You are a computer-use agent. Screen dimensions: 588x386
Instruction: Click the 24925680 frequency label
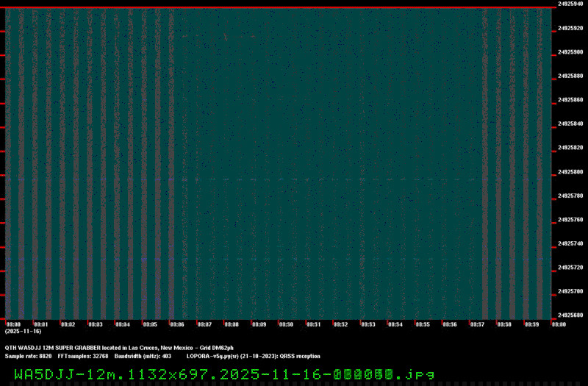571,315
